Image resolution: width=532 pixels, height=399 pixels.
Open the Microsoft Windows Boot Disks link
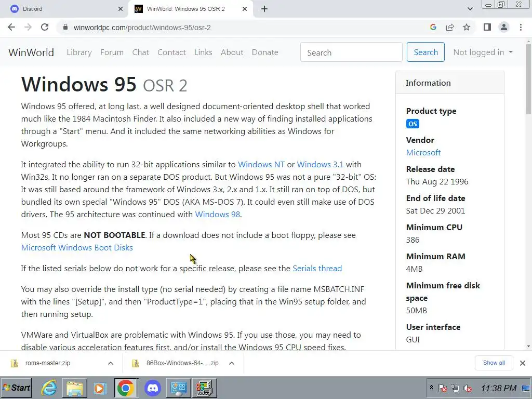click(x=77, y=248)
